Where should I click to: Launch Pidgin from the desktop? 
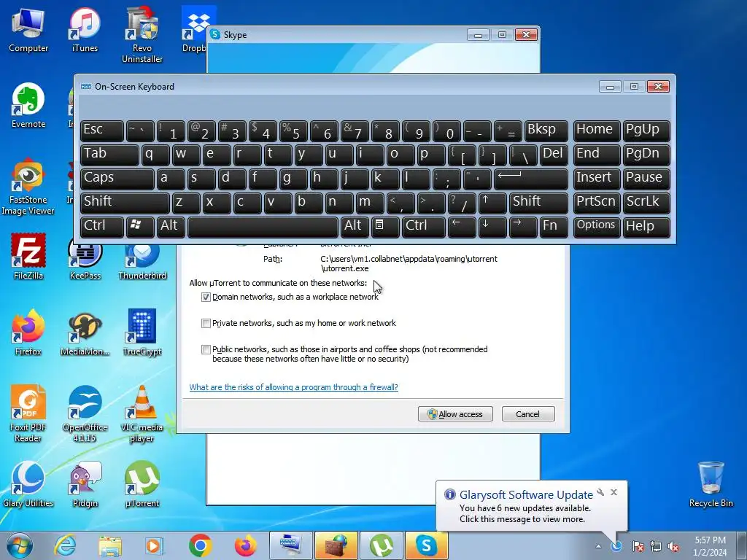coord(85,485)
